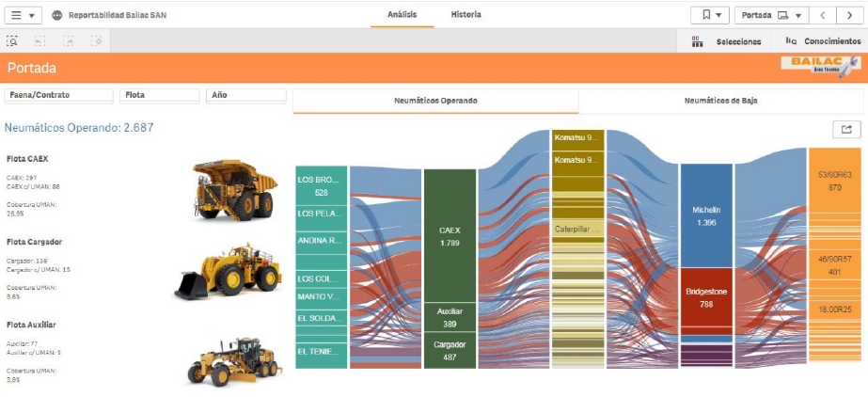Viewport: 868px width, 397px height.
Task: Go to the previous sheet arrow
Action: 823,15
